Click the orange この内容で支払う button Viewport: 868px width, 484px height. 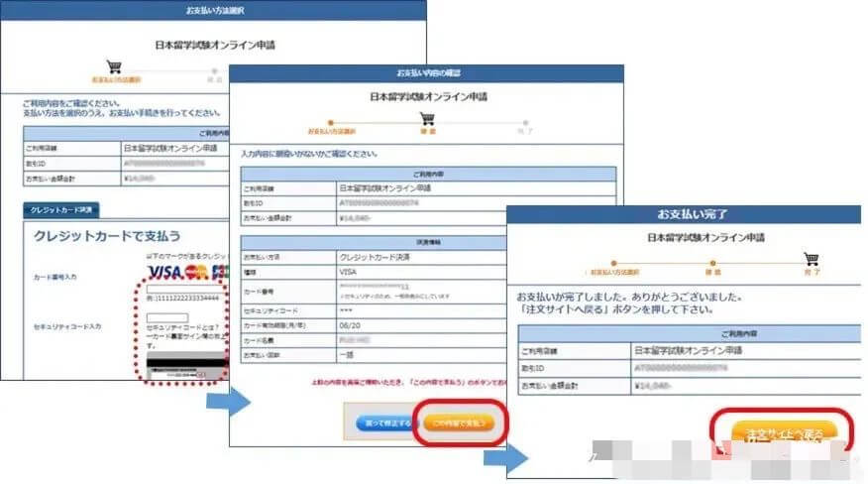click(459, 423)
